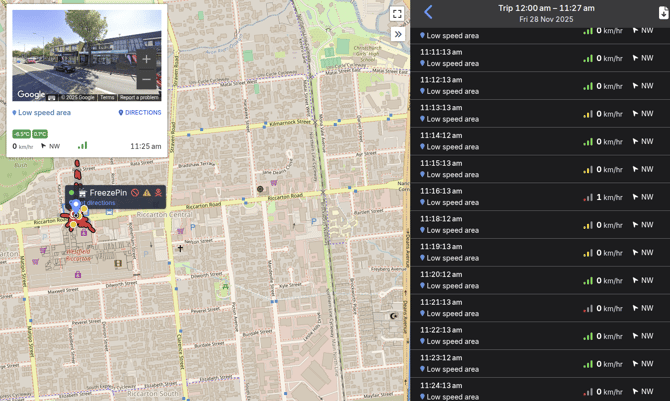This screenshot has width=670, height=401.
Task: Click Report a problem on Street View
Action: pyautogui.click(x=139, y=97)
